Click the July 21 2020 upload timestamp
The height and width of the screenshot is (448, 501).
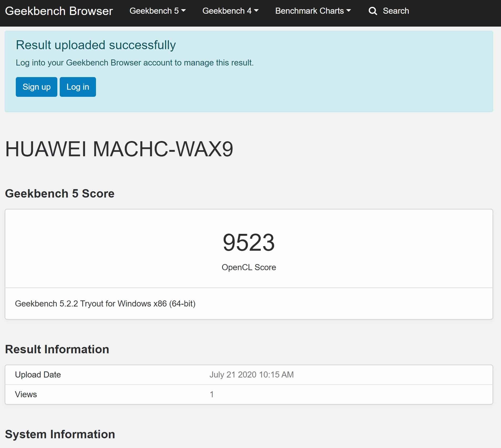click(251, 375)
